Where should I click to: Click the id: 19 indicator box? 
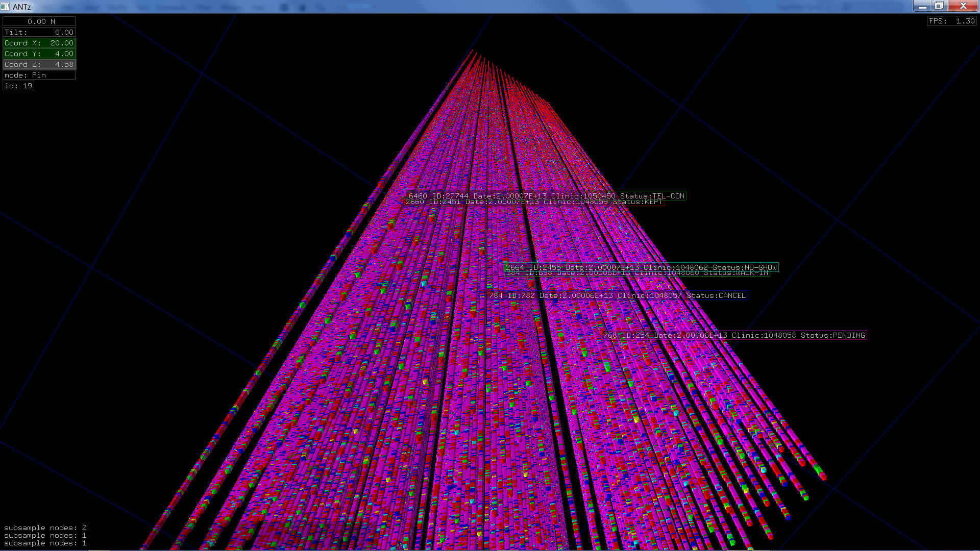[x=18, y=86]
